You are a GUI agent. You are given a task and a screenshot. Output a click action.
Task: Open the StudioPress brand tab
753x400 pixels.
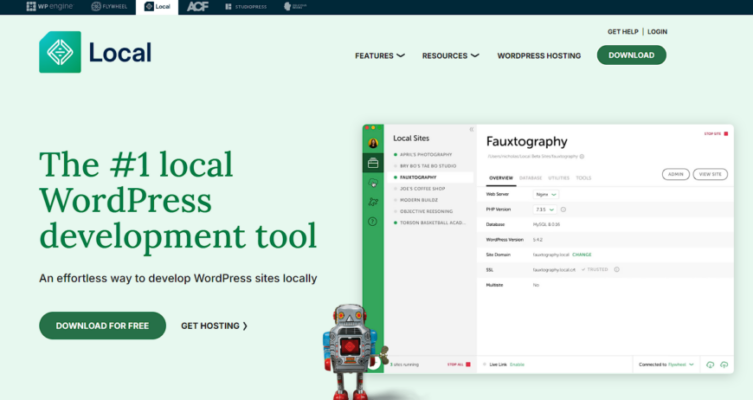246,7
